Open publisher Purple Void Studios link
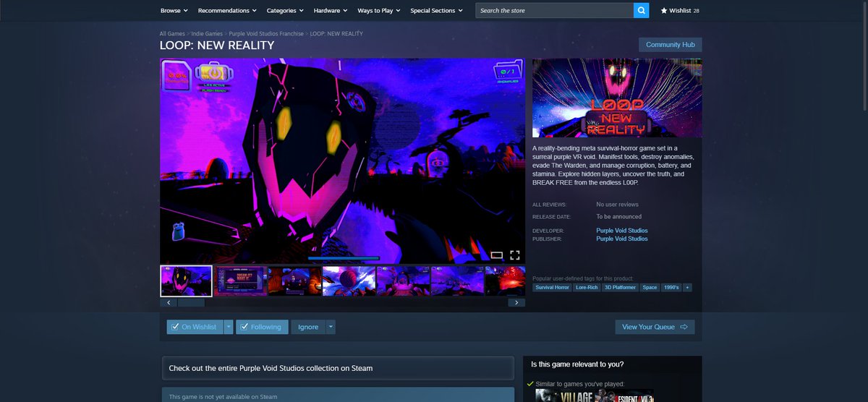868x402 pixels. point(621,239)
